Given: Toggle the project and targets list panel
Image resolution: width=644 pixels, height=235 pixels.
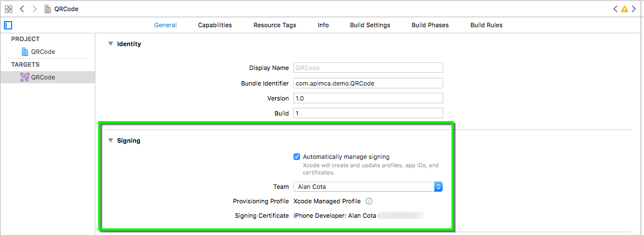Looking at the screenshot, I should (x=8, y=25).
